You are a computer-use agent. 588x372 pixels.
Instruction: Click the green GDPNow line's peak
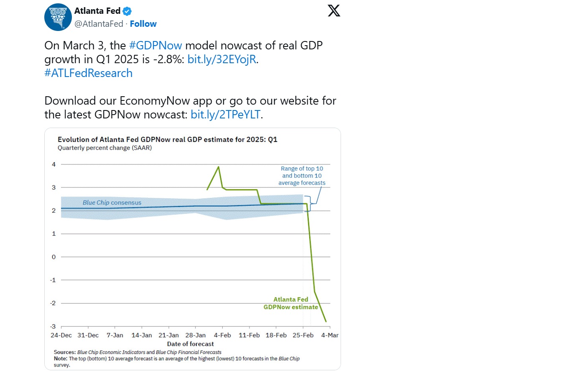click(219, 167)
